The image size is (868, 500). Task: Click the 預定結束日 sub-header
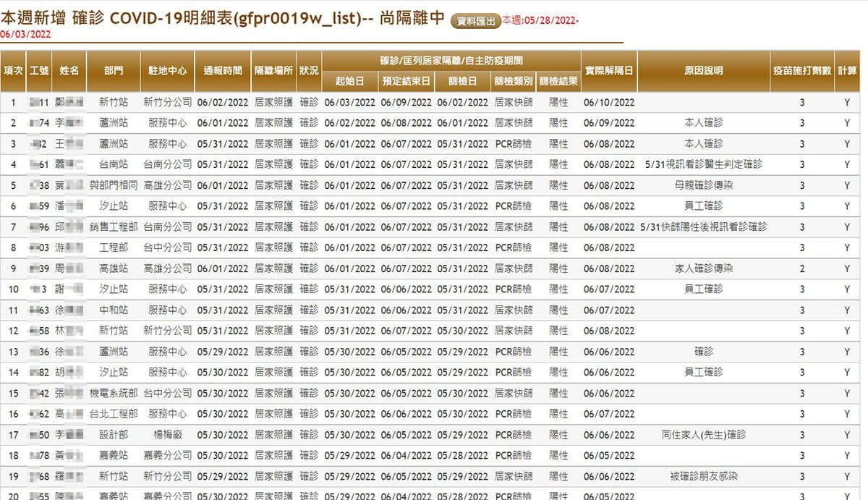point(406,81)
